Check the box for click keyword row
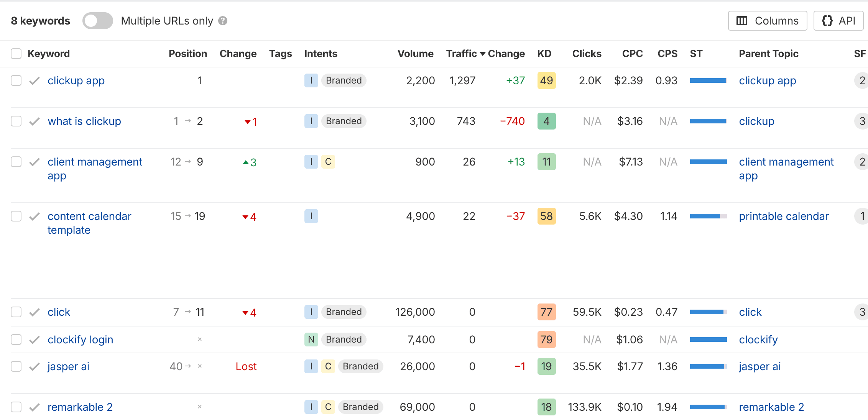 coord(16,312)
